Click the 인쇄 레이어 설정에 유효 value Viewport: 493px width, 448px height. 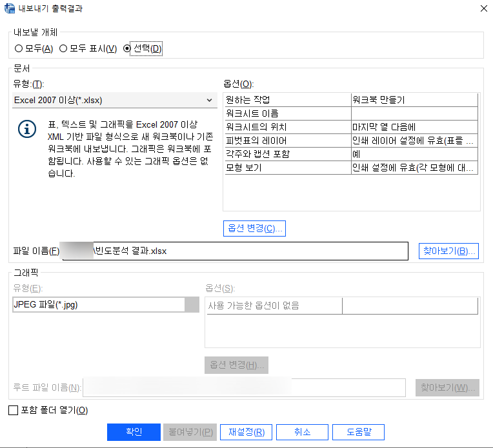pyautogui.click(x=414, y=141)
